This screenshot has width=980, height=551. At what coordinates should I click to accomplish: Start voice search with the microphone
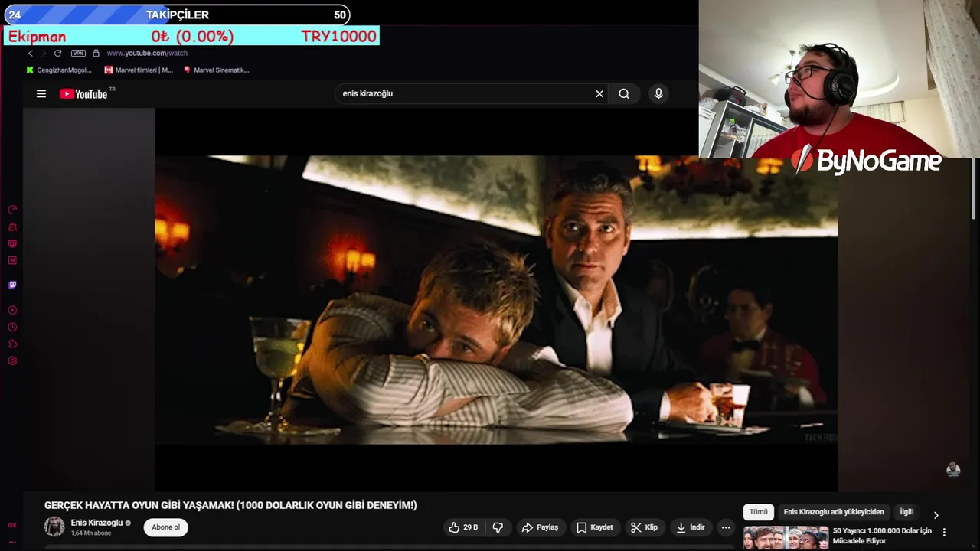coord(658,94)
